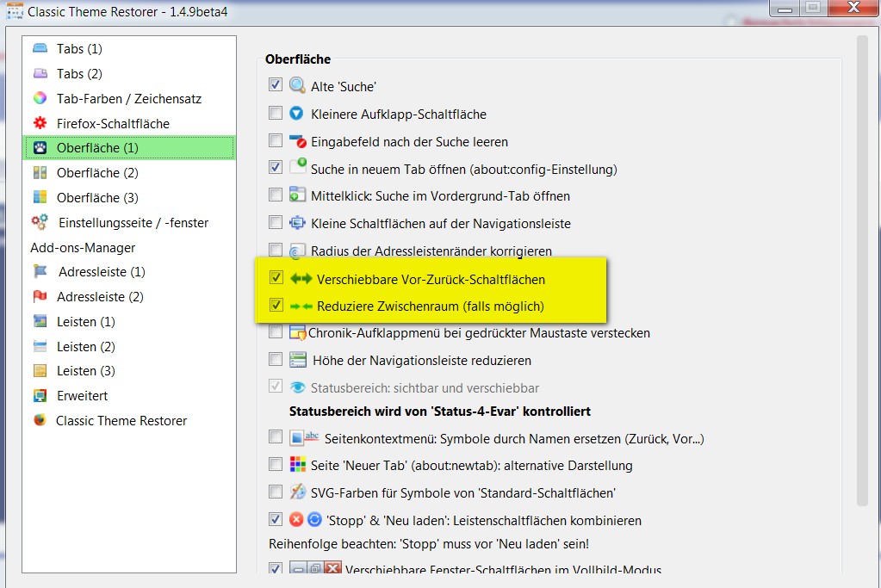This screenshot has height=588, width=881.
Task: Click the small arrows icon for Reduziere Zwischenraum
Action: [301, 306]
